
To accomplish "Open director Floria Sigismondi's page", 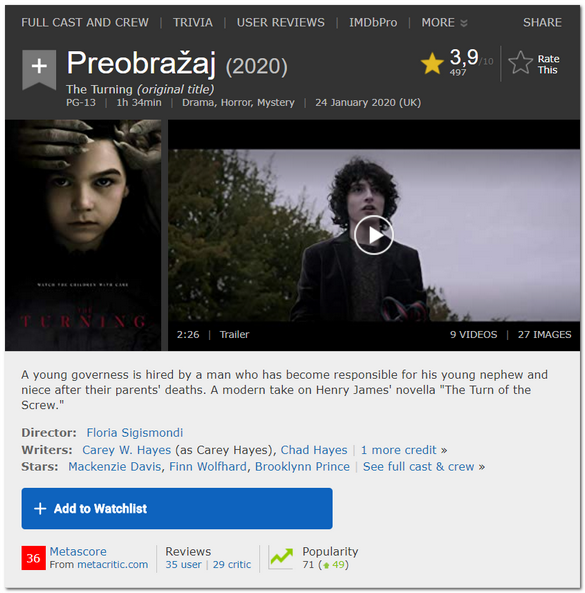I will coord(135,433).
